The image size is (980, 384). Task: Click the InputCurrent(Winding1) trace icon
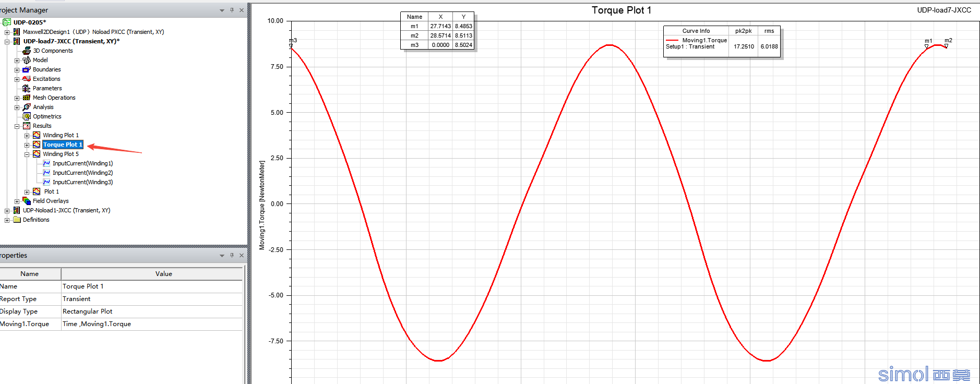click(x=46, y=163)
